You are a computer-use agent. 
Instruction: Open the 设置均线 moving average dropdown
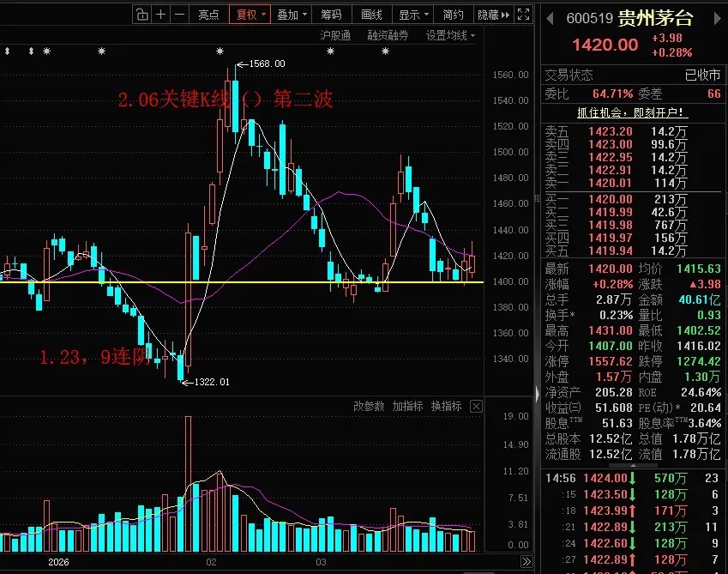pyautogui.click(x=450, y=35)
